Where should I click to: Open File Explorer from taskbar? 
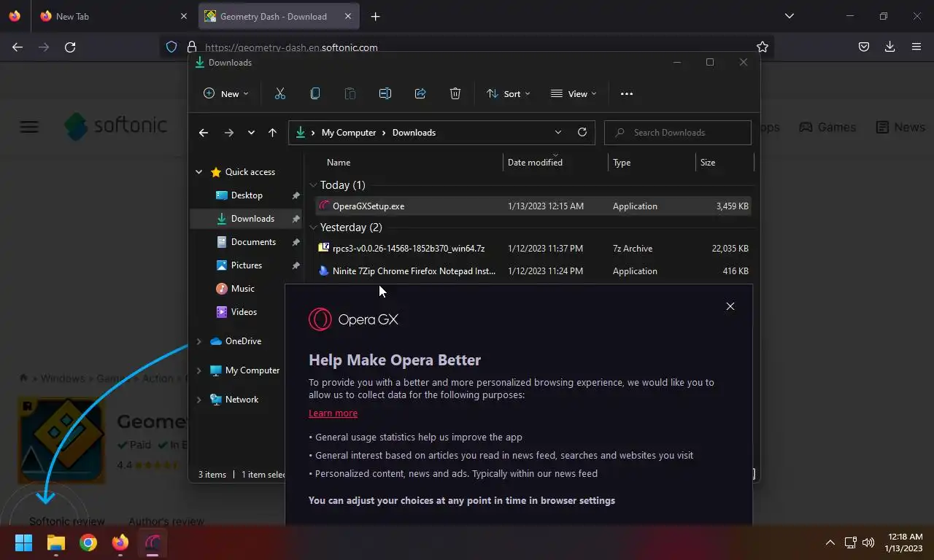(x=56, y=542)
